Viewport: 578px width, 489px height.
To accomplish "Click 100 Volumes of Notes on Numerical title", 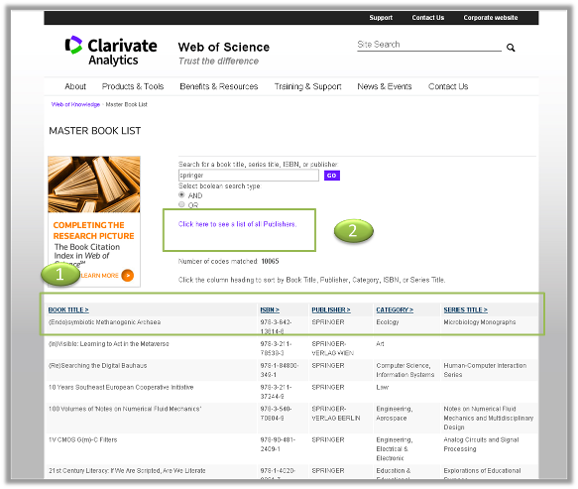I will click(125, 409).
